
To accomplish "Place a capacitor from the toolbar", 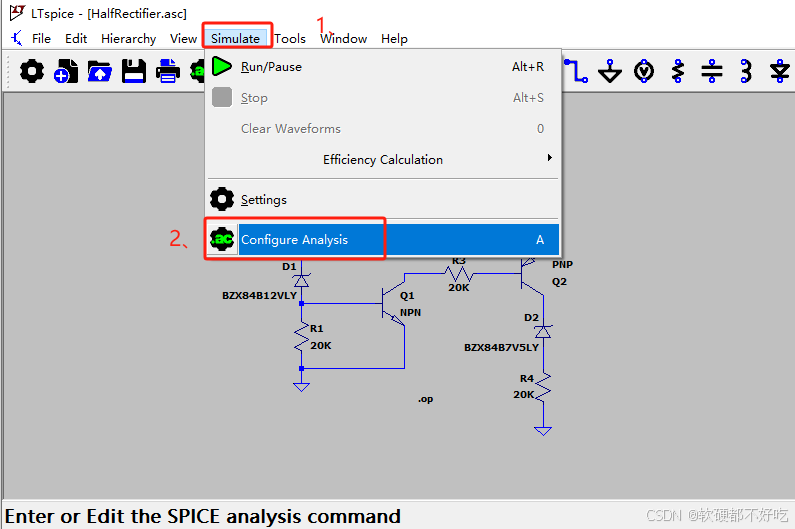I will tap(712, 71).
